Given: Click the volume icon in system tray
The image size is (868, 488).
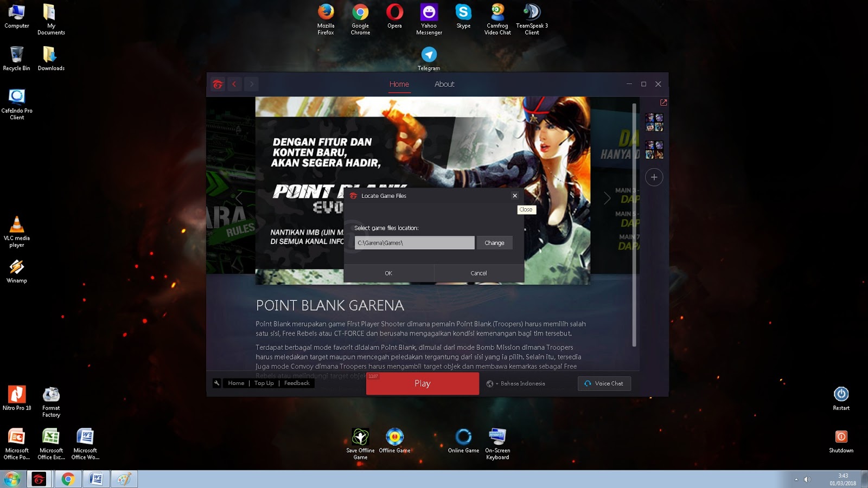Looking at the screenshot, I should coord(807,479).
